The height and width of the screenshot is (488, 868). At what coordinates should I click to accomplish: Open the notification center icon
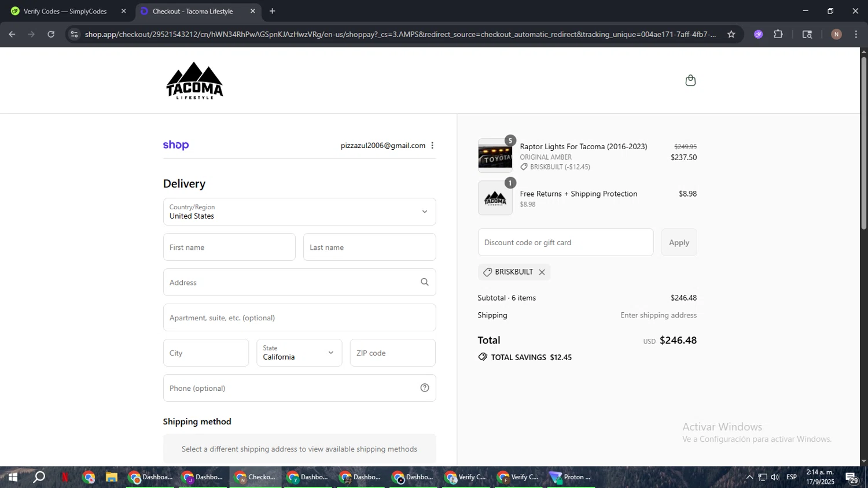point(851,478)
